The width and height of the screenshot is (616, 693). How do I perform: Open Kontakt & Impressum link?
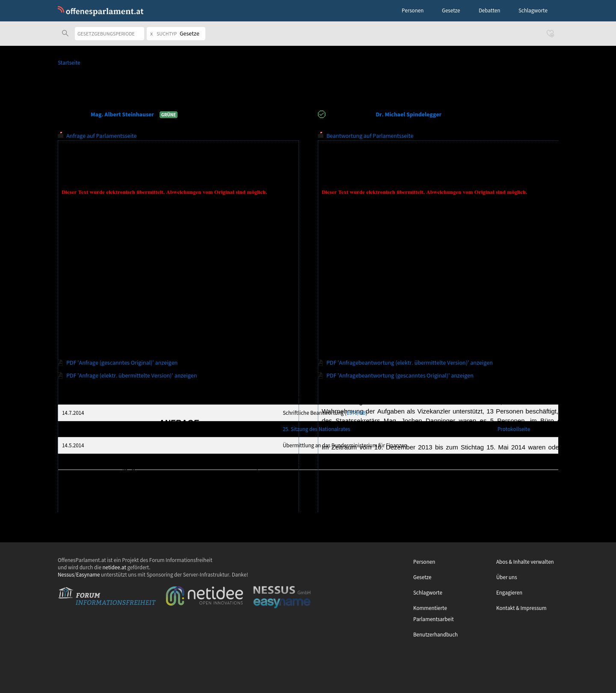(x=521, y=608)
